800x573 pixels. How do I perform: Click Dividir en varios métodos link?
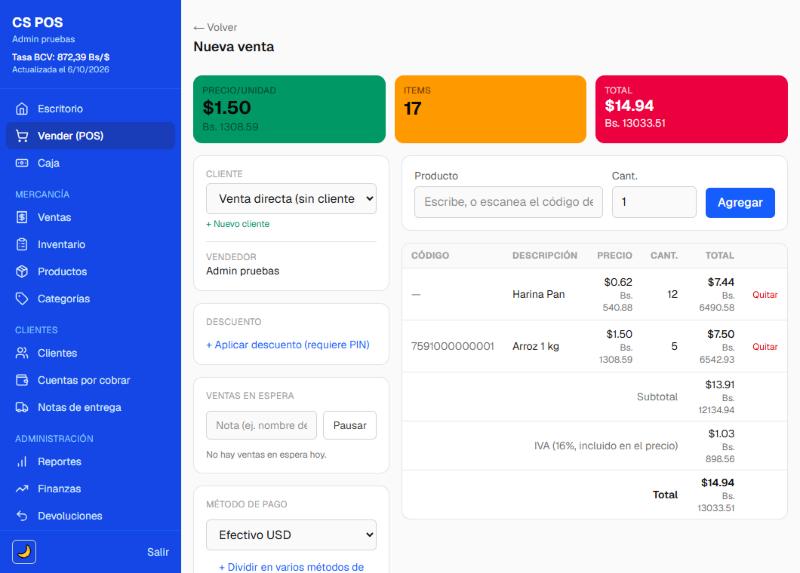click(291, 567)
